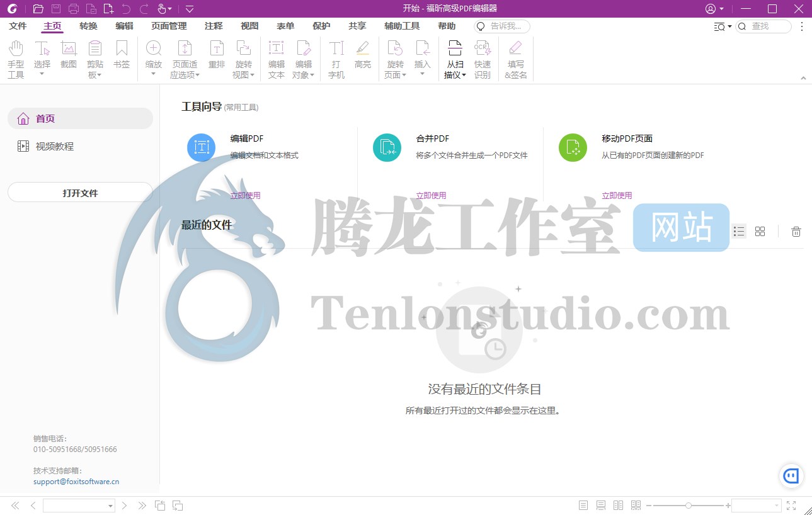Go to first page arrow
This screenshot has height=515, width=812.
[15, 506]
